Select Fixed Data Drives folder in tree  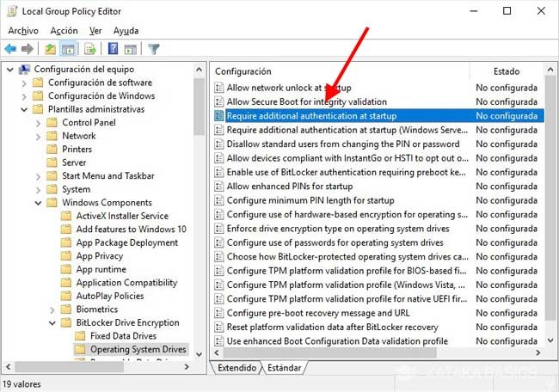point(124,336)
